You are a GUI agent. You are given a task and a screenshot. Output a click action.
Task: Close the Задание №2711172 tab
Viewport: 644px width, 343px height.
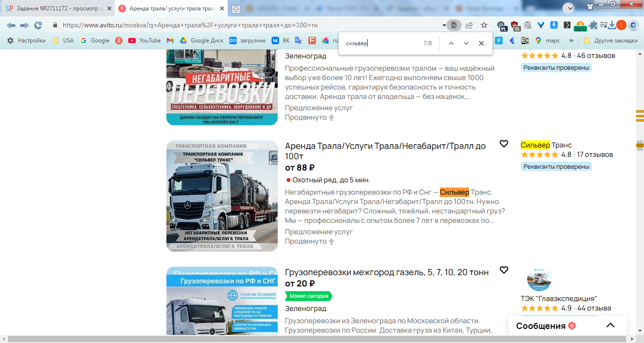pyautogui.click(x=110, y=8)
